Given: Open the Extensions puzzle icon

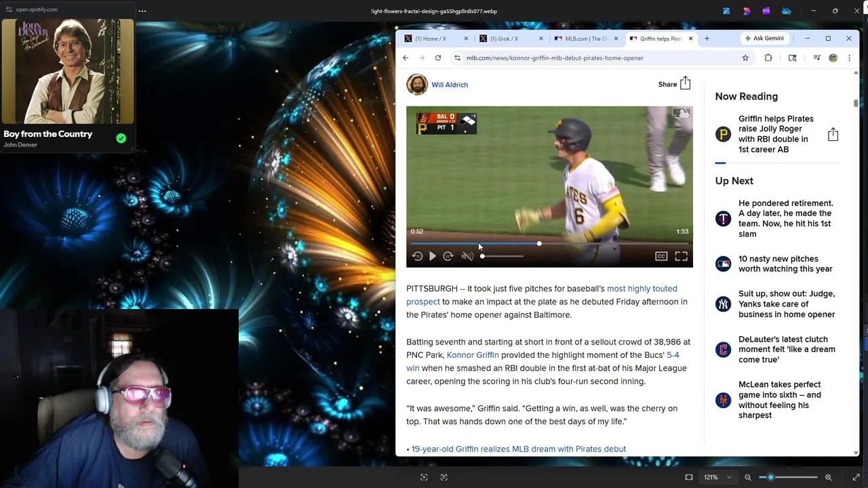Looking at the screenshot, I should click(768, 58).
